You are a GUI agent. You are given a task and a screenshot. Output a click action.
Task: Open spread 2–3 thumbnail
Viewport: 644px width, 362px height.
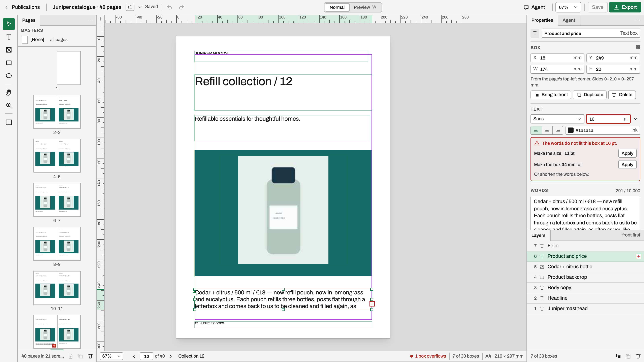click(57, 112)
